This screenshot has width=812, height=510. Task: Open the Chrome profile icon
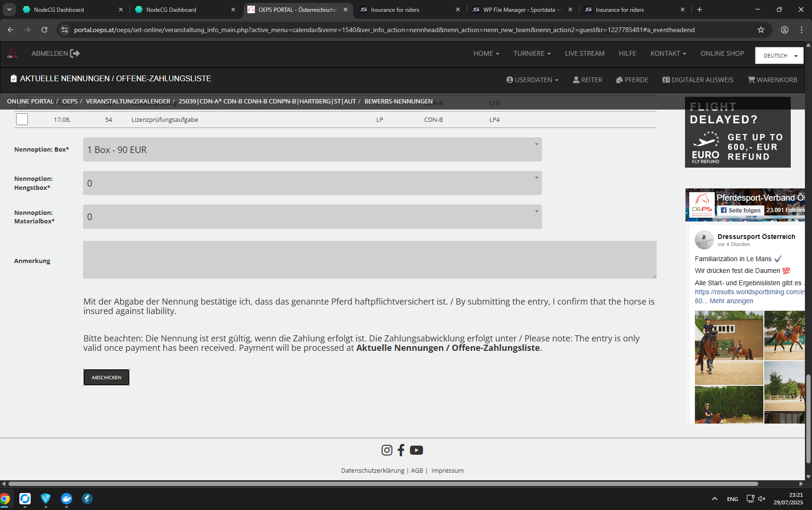pos(785,30)
